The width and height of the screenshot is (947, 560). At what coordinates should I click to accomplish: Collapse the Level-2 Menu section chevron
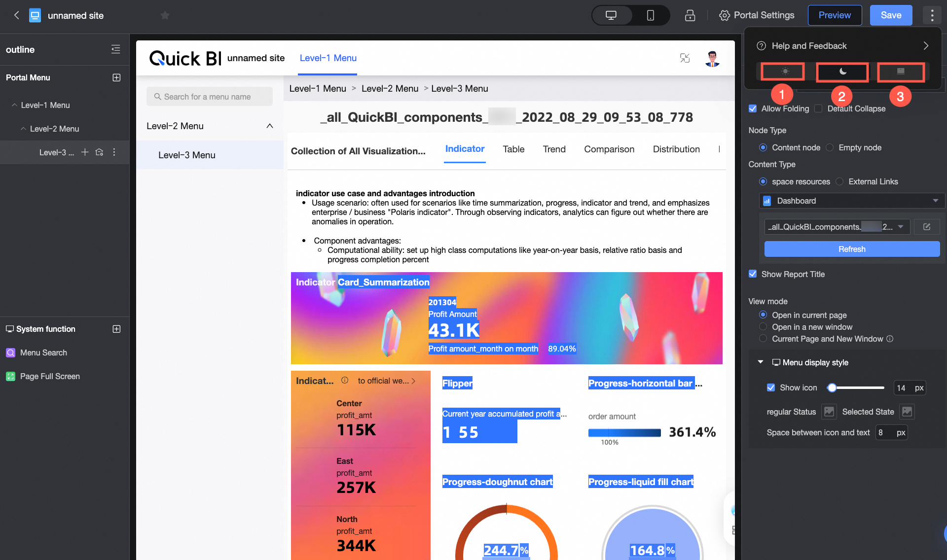pos(270,126)
